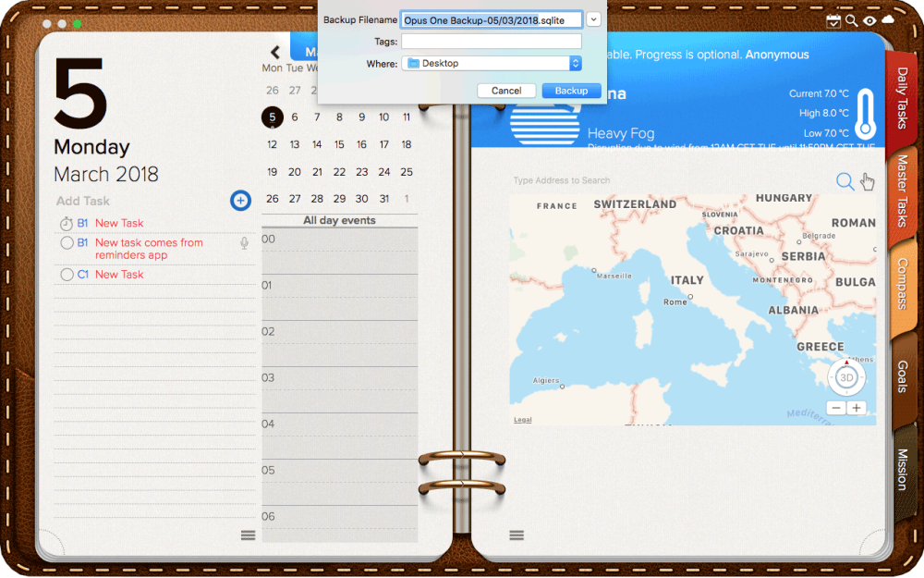Switch to the Goals tab

[902, 377]
